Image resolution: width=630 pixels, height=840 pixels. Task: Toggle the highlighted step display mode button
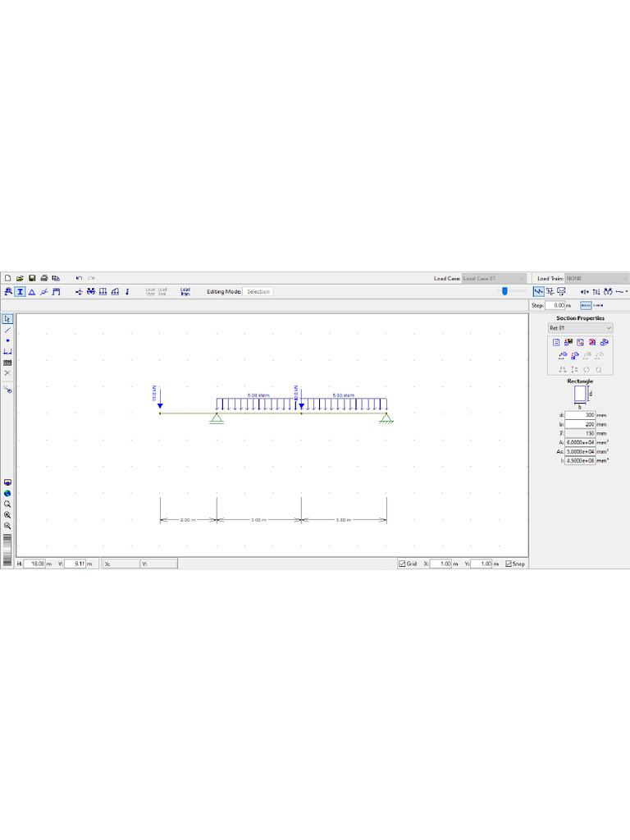click(586, 305)
